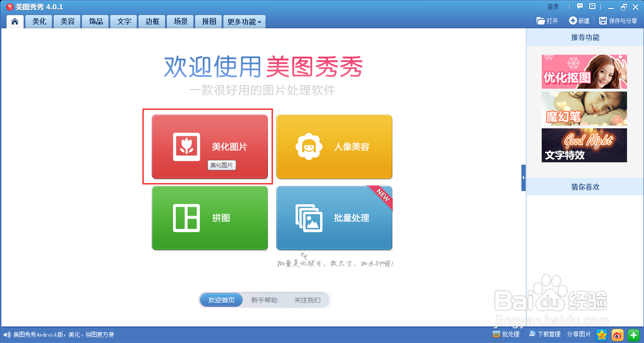Share to Weibo via the eye icon
This screenshot has height=343, width=644.
click(618, 335)
